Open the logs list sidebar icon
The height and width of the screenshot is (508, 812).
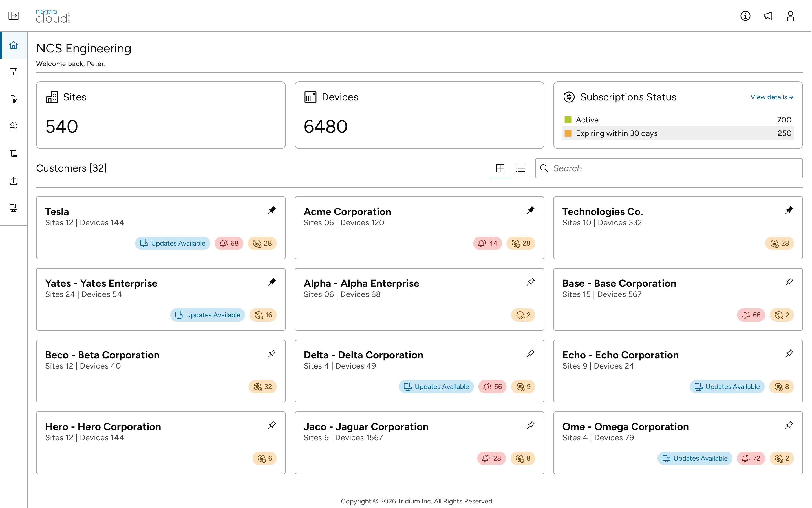coord(14,154)
